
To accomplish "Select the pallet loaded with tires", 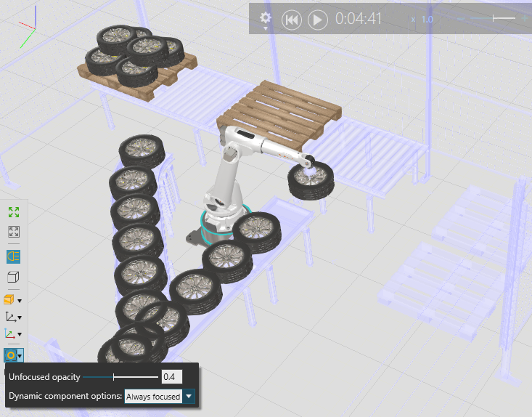I will coord(137,62).
